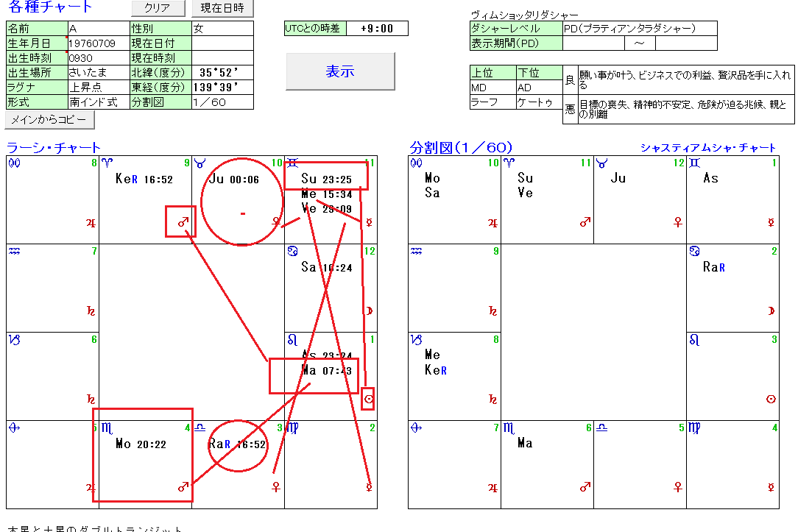Click the Capricorn glyph in the 分割図 chart
The height and width of the screenshot is (532, 798).
(x=415, y=340)
